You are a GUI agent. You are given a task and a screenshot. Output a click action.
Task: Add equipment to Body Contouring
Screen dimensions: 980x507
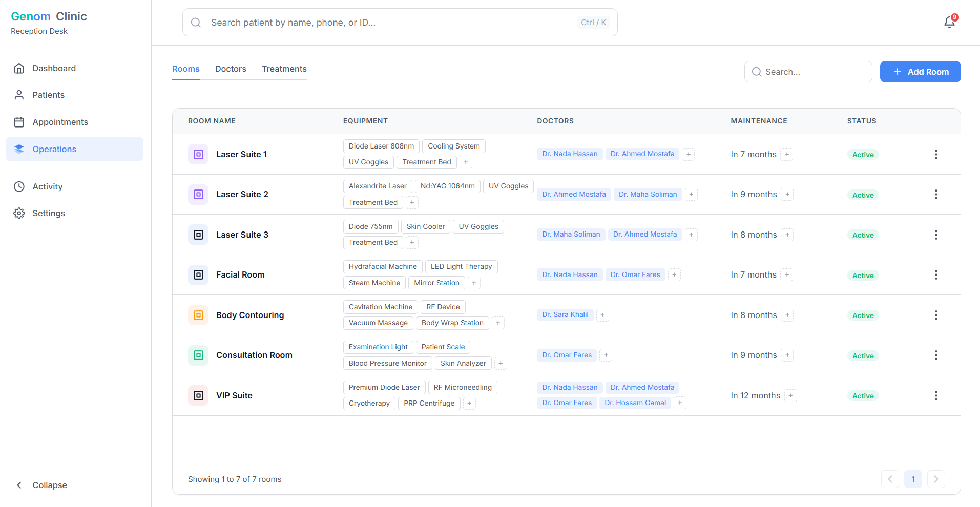498,323
